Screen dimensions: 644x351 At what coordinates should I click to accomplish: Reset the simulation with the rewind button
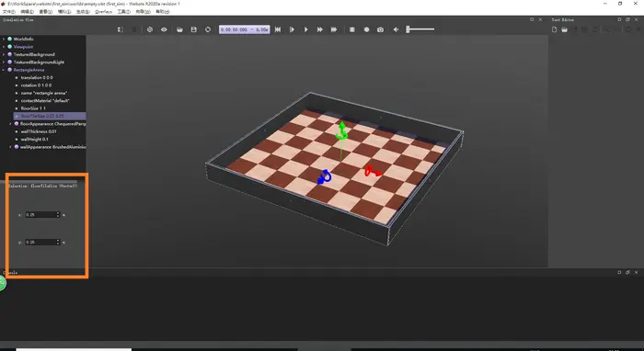tap(278, 29)
